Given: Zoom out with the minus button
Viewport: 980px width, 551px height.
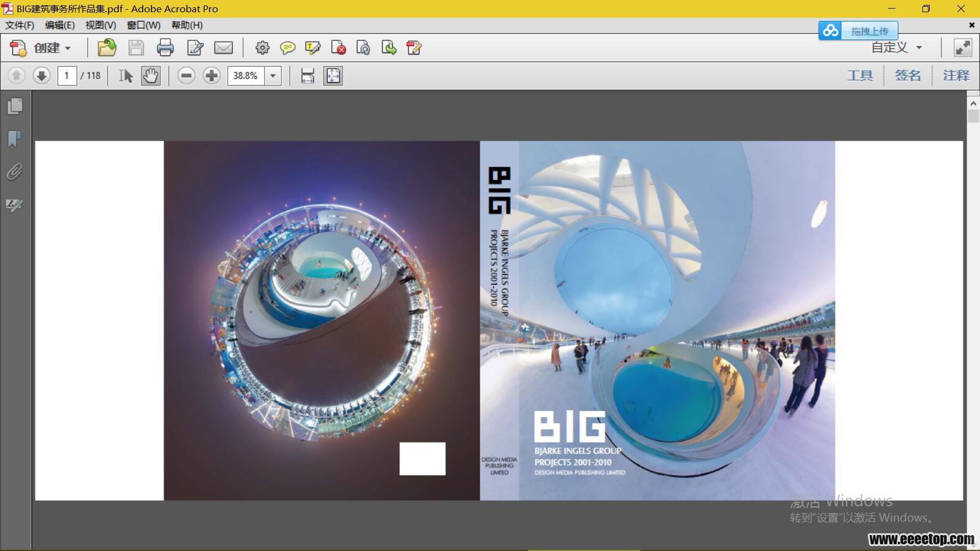Looking at the screenshot, I should pyautogui.click(x=186, y=75).
